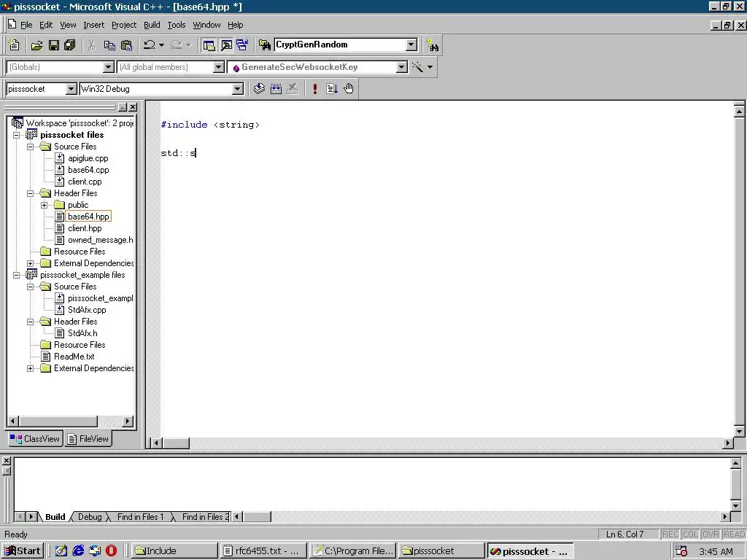Click the output pane scrollbar up arrow
This screenshot has width=747, height=560.
tap(735, 463)
